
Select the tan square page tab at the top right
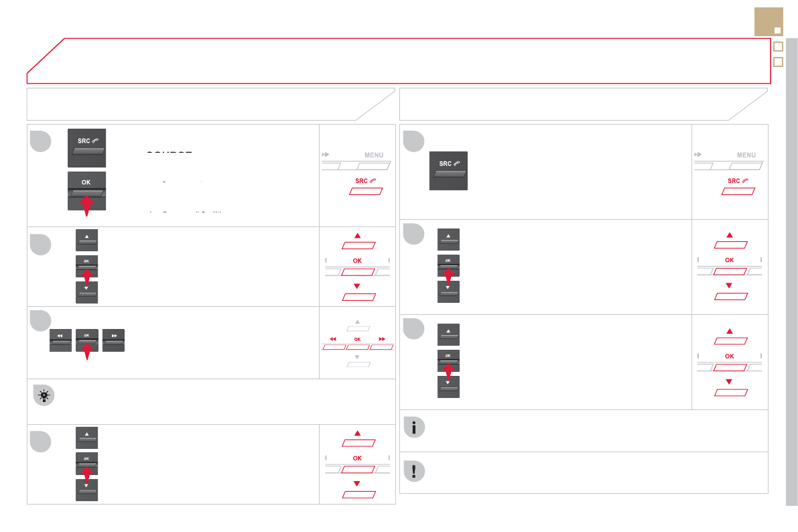point(768,21)
